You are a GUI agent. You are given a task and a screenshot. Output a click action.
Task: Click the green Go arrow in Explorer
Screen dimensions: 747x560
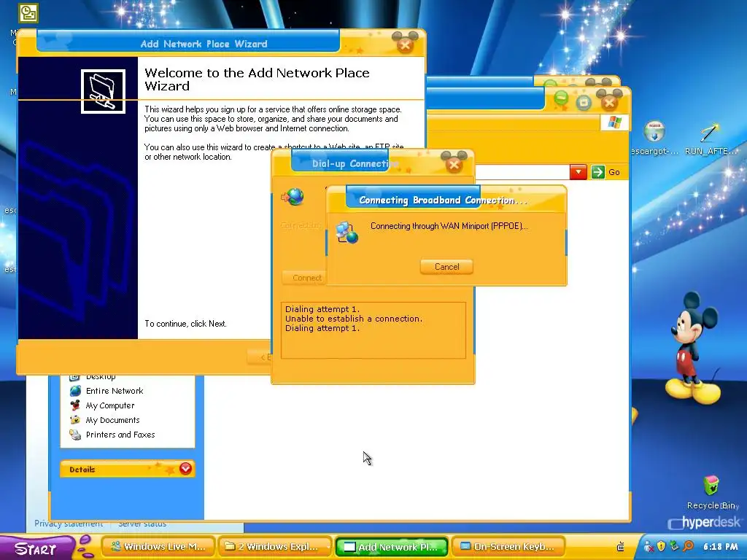pyautogui.click(x=598, y=172)
